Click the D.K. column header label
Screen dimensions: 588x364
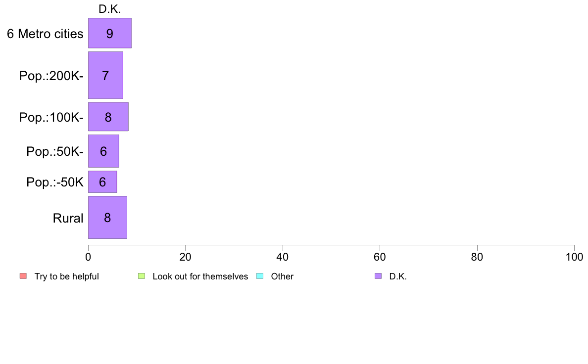tap(109, 9)
